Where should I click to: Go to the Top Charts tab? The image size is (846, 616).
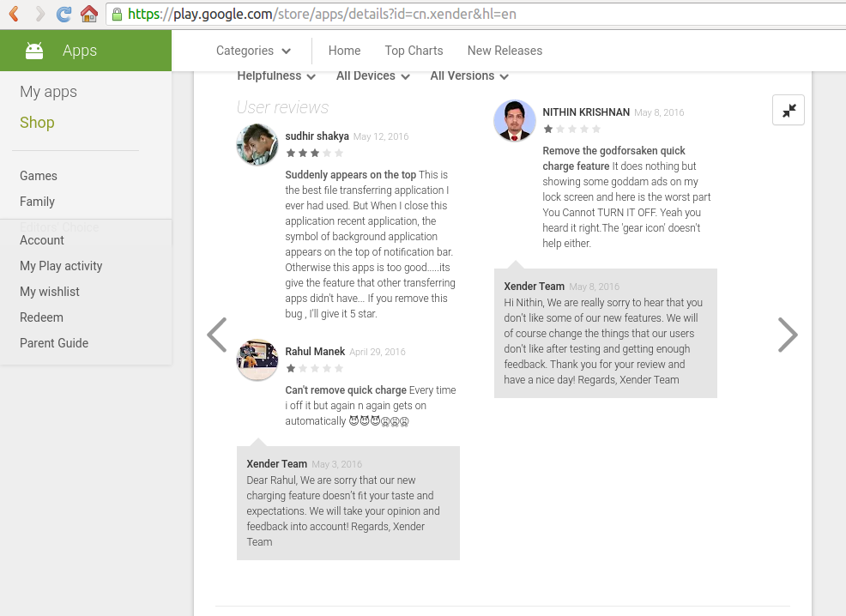pyautogui.click(x=414, y=51)
